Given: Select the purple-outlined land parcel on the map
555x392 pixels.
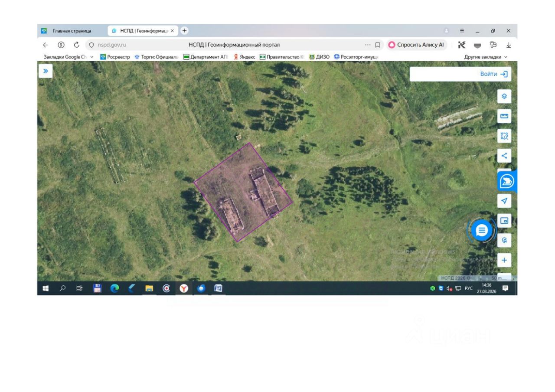Looking at the screenshot, I should pos(243,192).
